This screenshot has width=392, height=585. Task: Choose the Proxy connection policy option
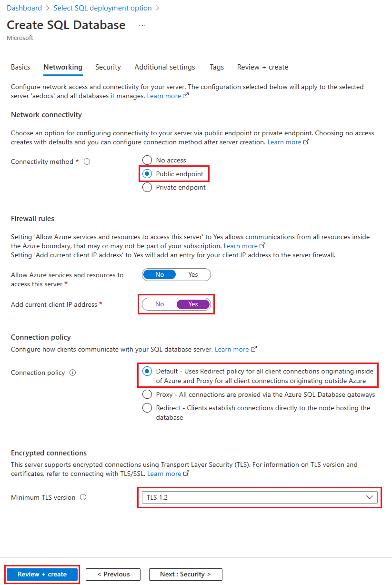(x=147, y=394)
